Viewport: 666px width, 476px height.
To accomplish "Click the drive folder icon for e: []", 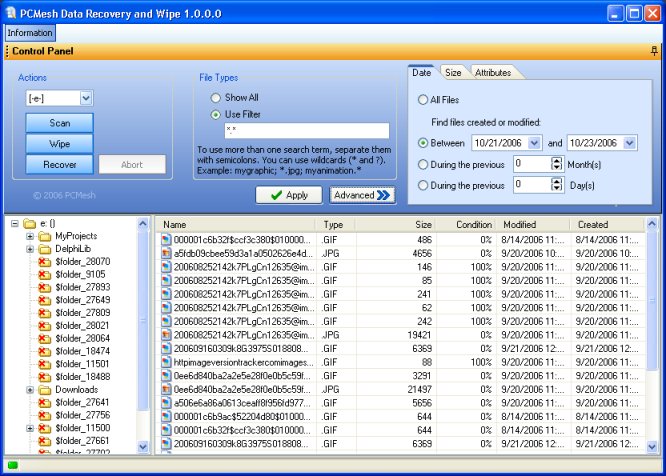I will [x=29, y=223].
